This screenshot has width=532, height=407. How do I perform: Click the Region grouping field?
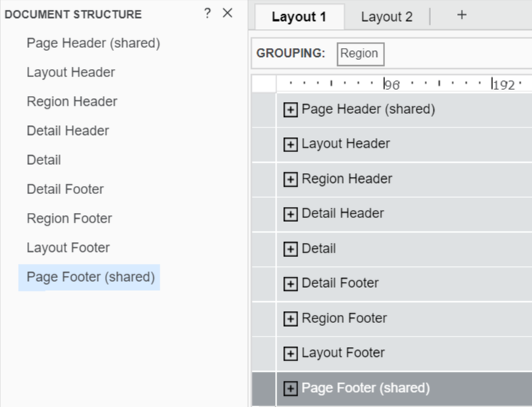click(x=360, y=54)
